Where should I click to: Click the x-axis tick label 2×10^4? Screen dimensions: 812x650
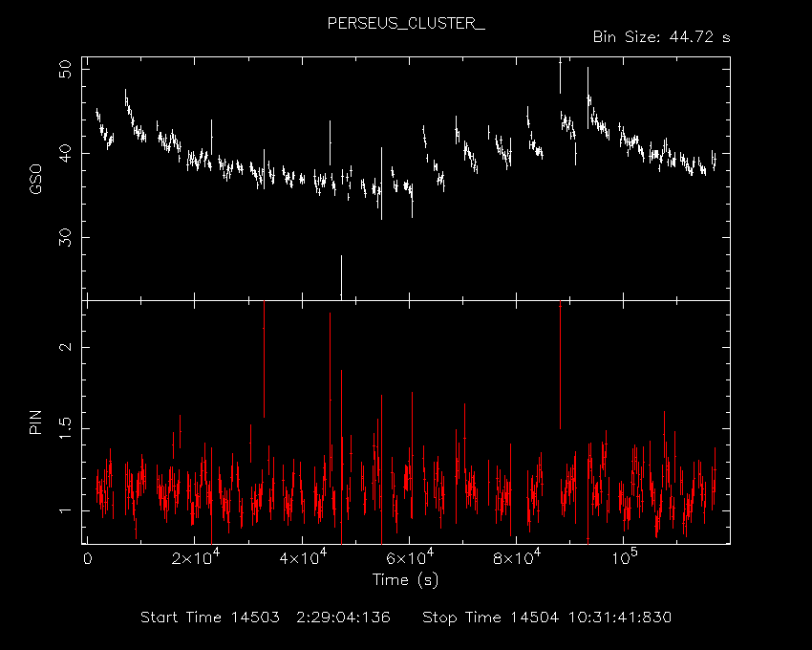point(195,557)
